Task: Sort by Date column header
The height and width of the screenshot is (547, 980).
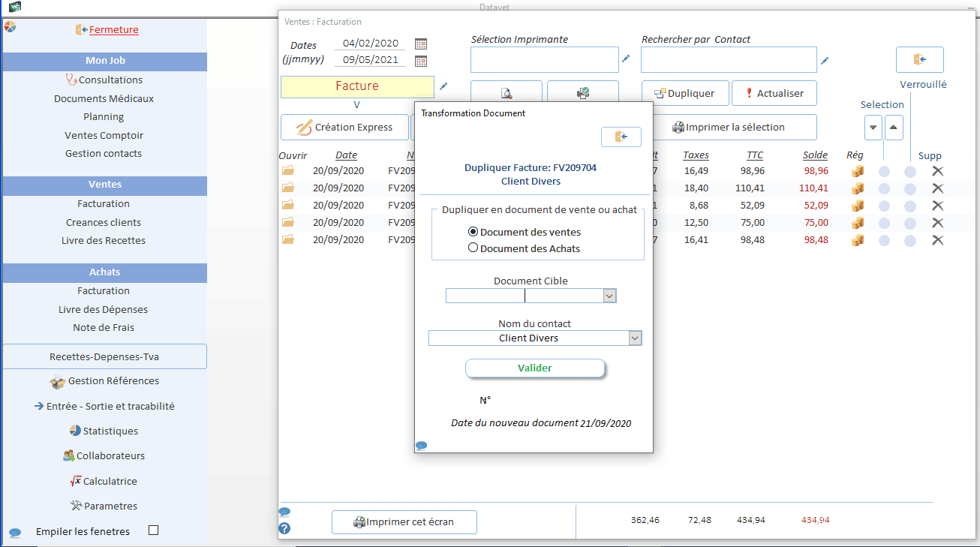Action: 346,155
